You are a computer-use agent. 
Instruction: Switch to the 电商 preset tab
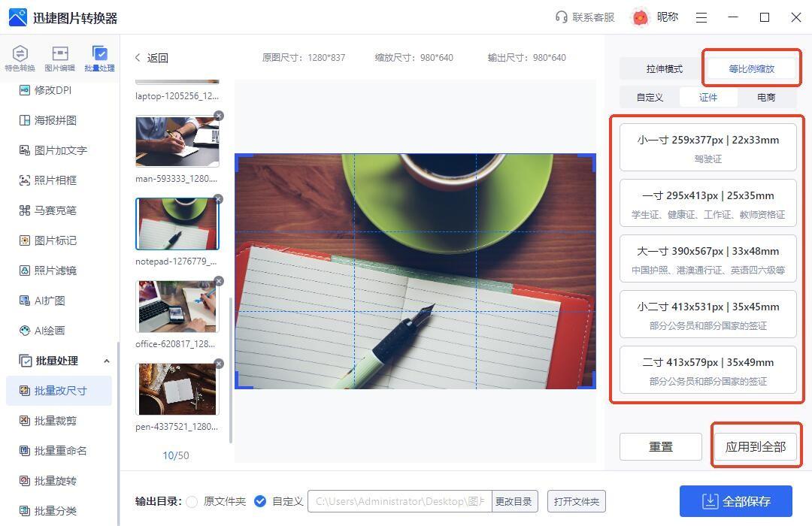tap(765, 98)
